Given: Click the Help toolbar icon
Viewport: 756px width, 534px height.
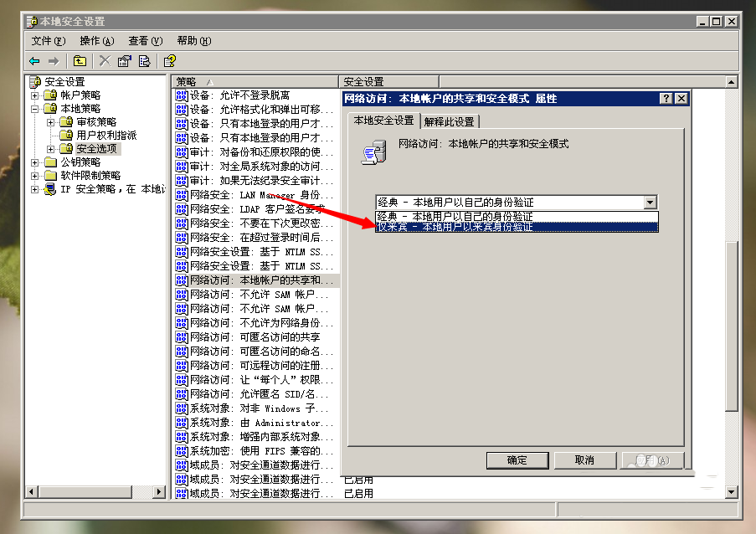Looking at the screenshot, I should [x=170, y=61].
